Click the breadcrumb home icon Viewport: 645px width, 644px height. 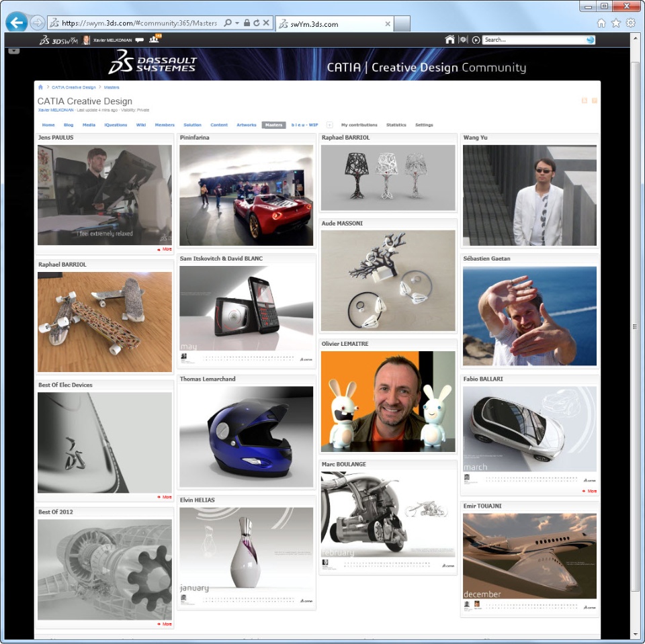(40, 87)
